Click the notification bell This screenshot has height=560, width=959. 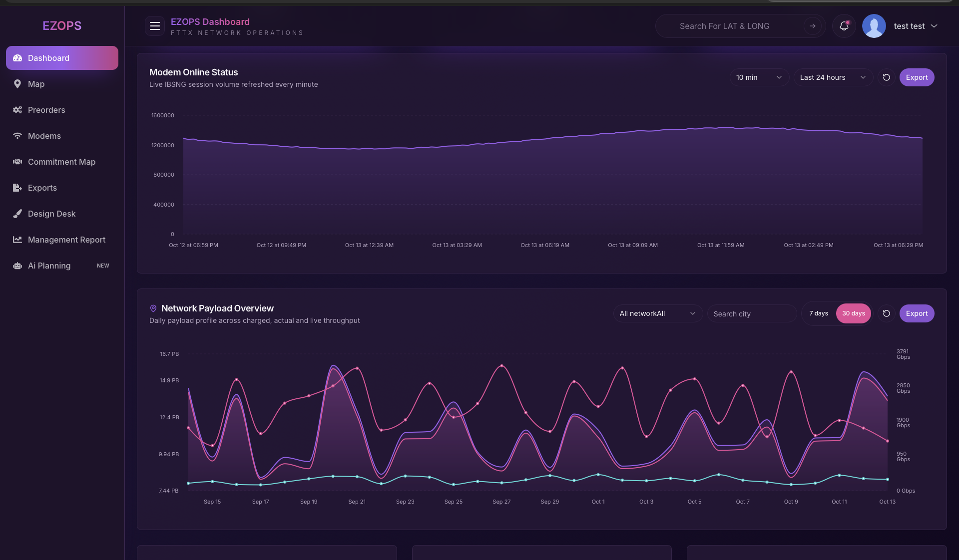844,26
